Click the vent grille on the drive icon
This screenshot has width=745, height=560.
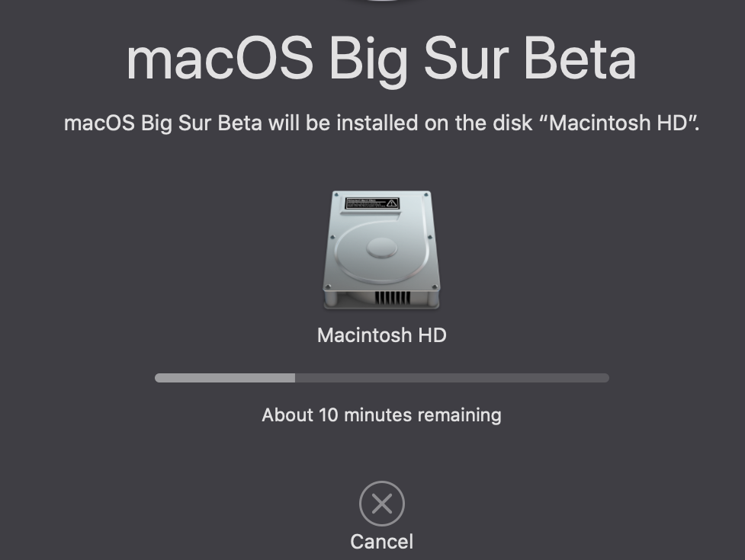(x=393, y=298)
